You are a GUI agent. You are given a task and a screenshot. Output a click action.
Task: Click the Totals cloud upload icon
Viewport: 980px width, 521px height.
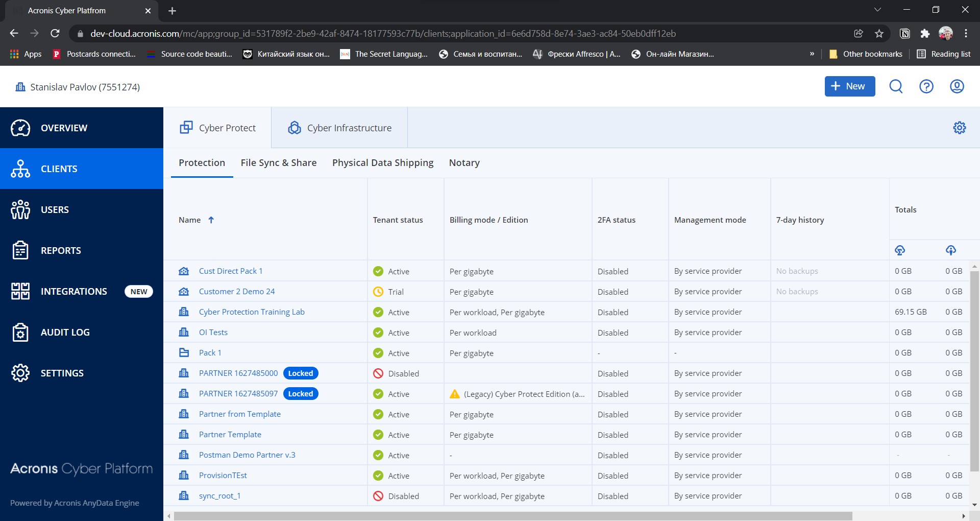[950, 250]
